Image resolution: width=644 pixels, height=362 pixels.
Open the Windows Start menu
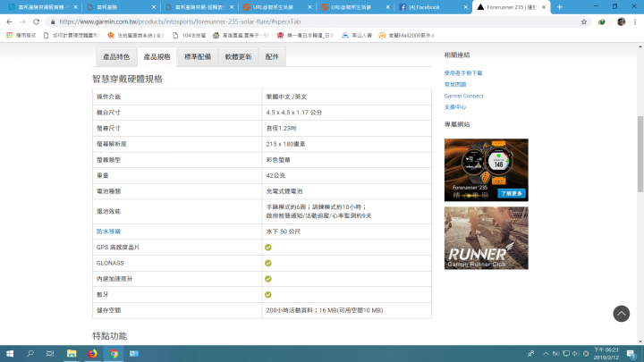coord(10,353)
